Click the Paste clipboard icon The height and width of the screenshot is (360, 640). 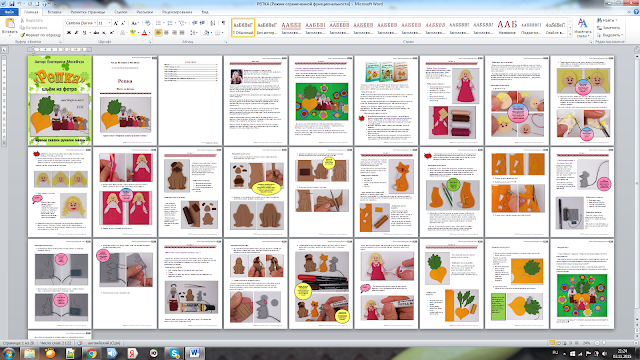coord(9,23)
